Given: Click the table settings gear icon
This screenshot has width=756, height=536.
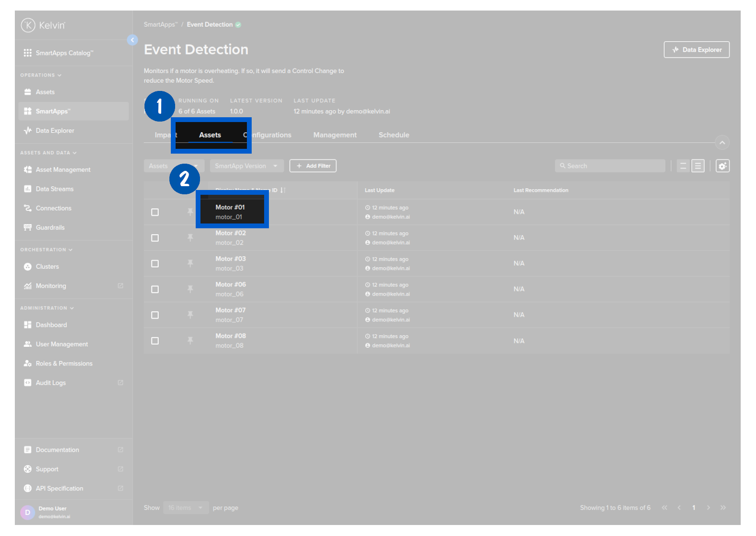Looking at the screenshot, I should coord(722,166).
